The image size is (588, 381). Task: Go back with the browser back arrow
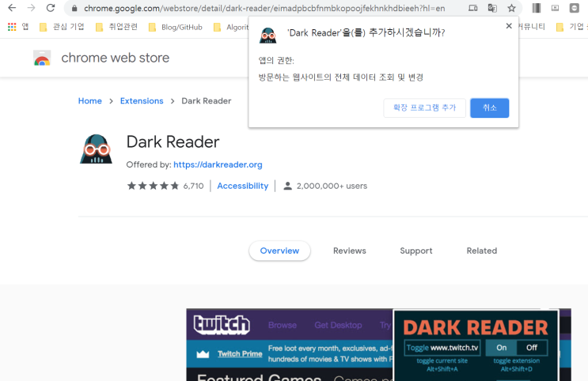tap(12, 8)
